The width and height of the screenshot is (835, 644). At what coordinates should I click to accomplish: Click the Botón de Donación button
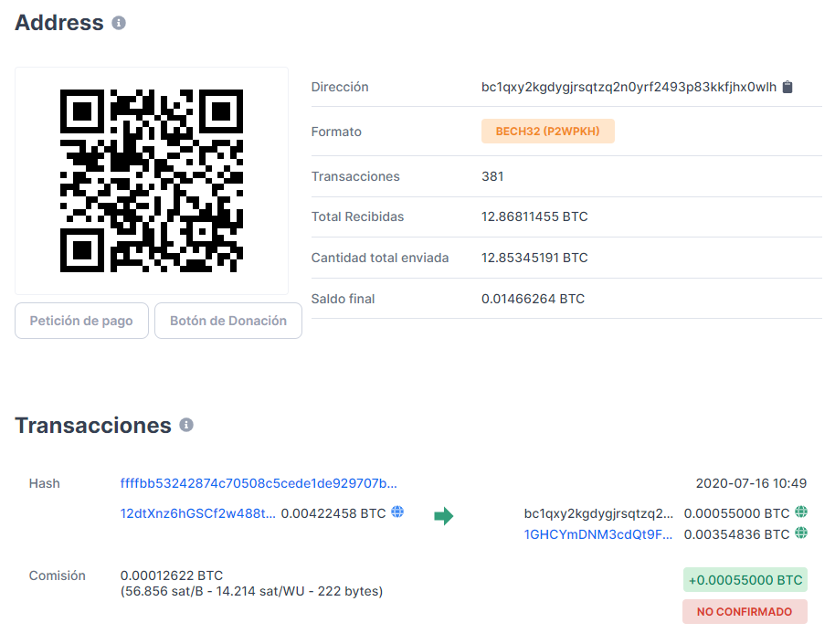point(228,321)
